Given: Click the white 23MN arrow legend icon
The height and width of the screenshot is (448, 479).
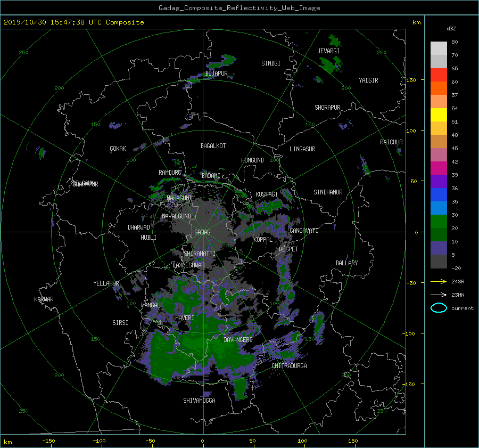Looking at the screenshot, I should 439,295.
